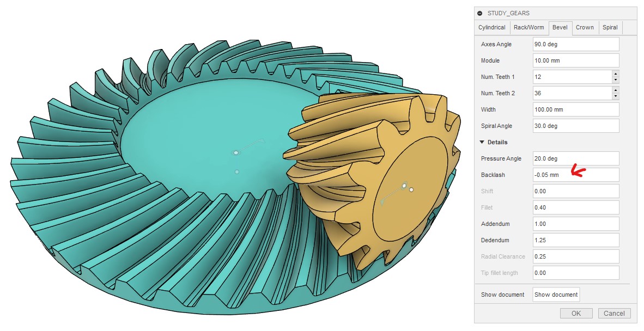Go to the Spiral tab

coord(610,27)
